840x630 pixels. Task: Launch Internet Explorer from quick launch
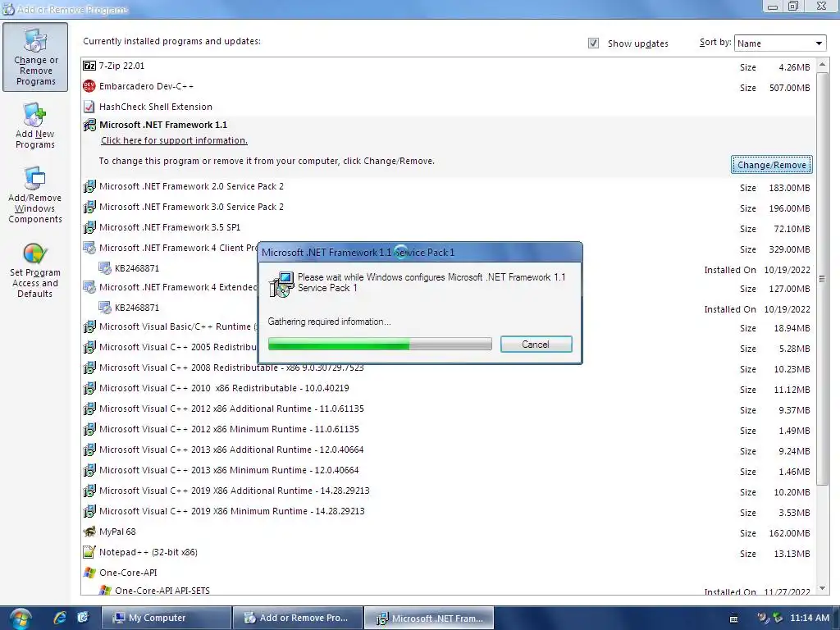59,618
